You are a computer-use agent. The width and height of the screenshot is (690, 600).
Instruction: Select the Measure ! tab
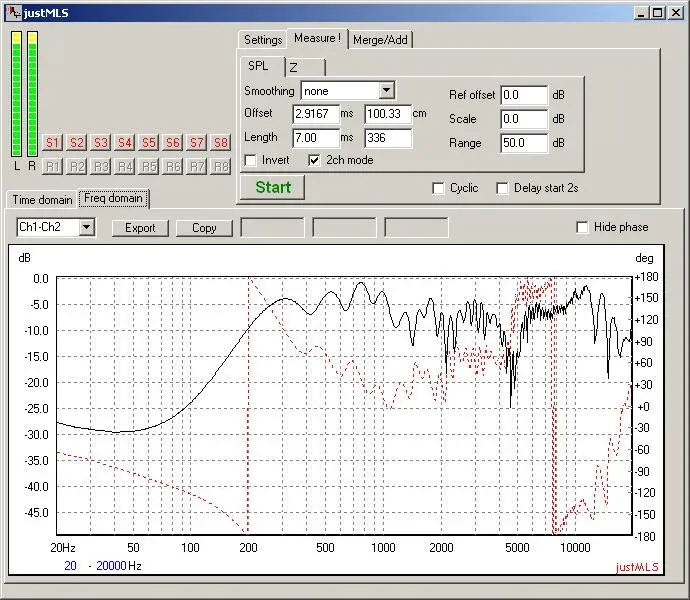point(317,38)
